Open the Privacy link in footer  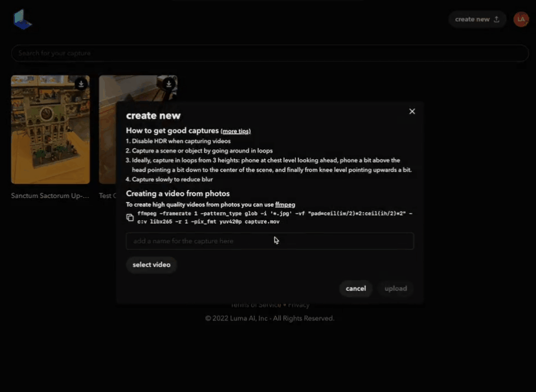(x=298, y=305)
